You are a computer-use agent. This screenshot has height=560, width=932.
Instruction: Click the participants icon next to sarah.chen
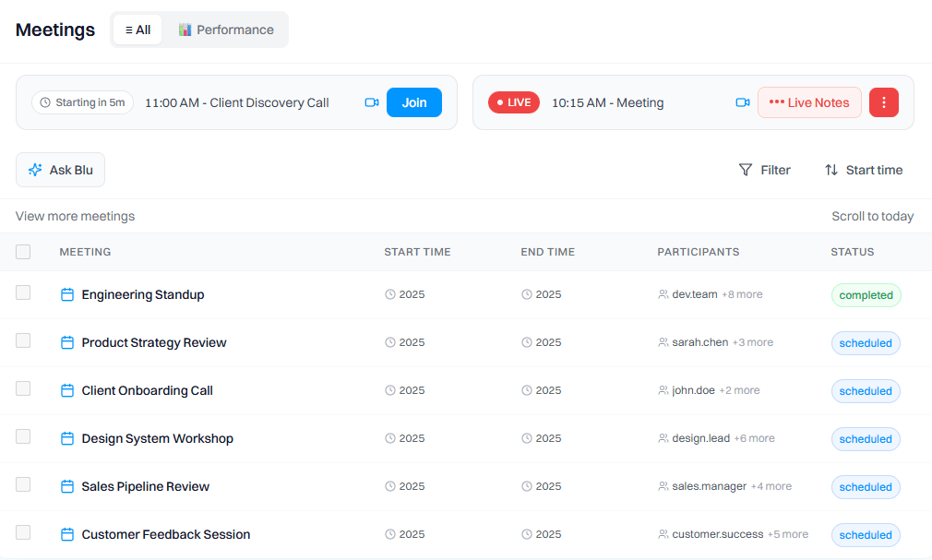[x=663, y=342]
